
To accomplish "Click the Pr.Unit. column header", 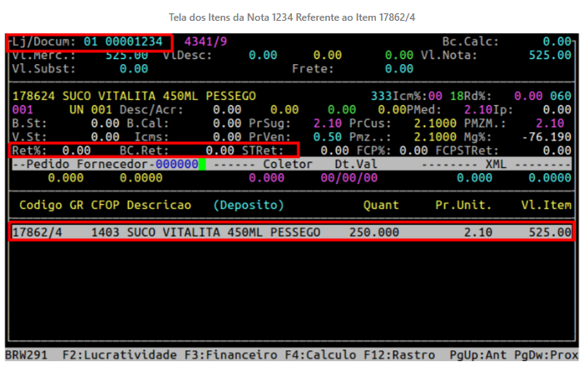I will [463, 205].
